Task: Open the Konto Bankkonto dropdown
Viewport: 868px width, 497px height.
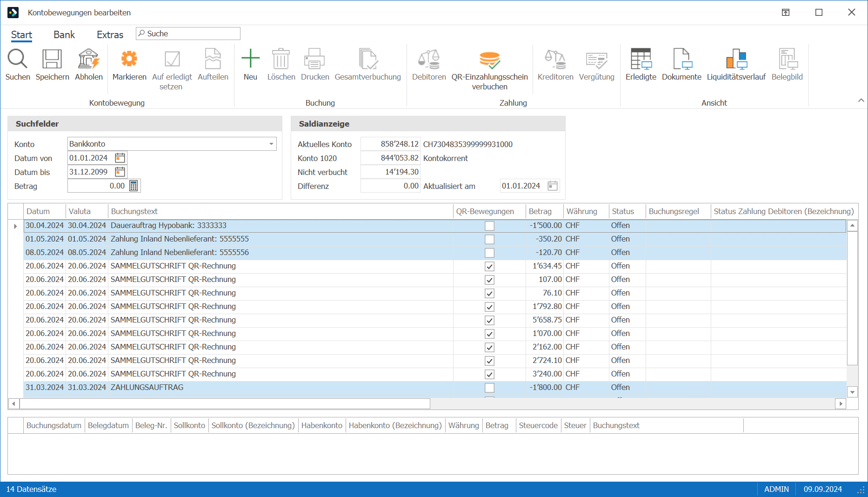Action: [271, 144]
